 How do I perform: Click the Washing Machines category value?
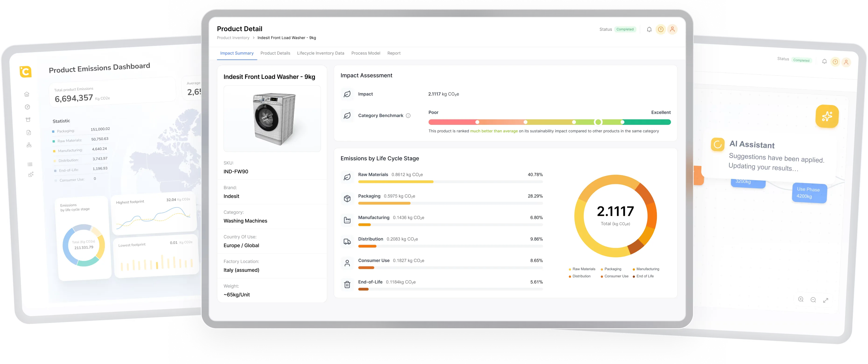coord(245,221)
